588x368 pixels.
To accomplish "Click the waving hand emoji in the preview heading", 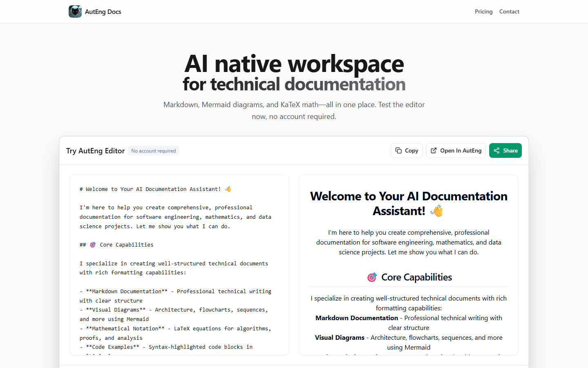I will (x=437, y=211).
